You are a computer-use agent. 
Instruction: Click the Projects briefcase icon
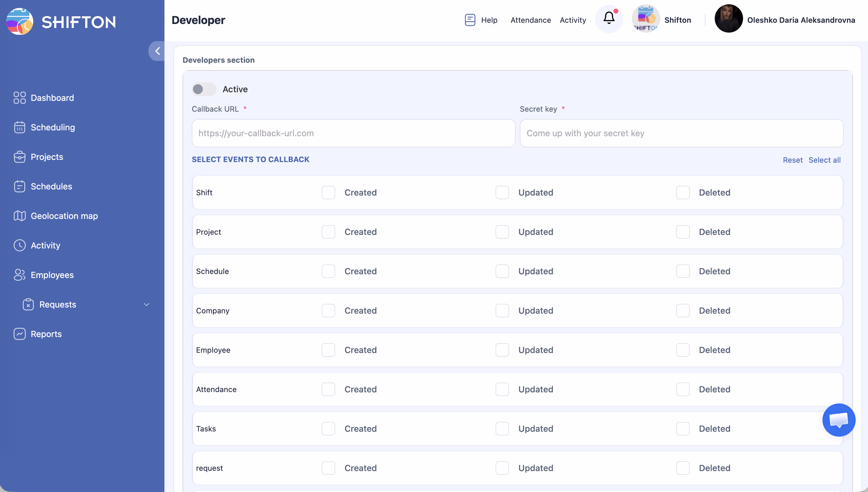[20, 157]
